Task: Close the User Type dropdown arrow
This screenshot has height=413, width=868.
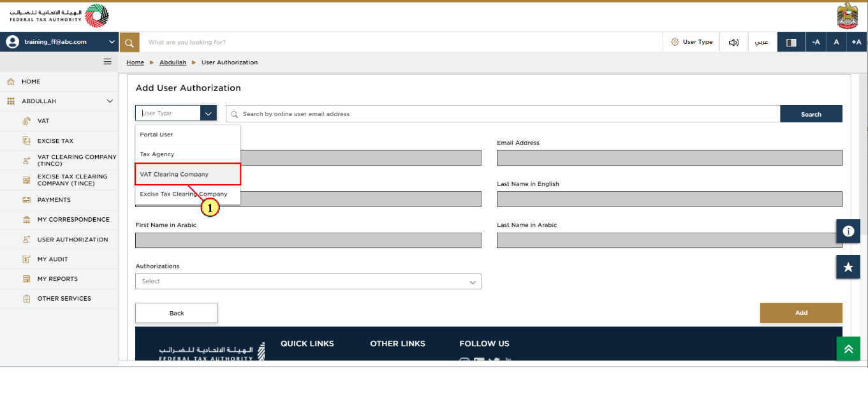Action: click(x=209, y=113)
